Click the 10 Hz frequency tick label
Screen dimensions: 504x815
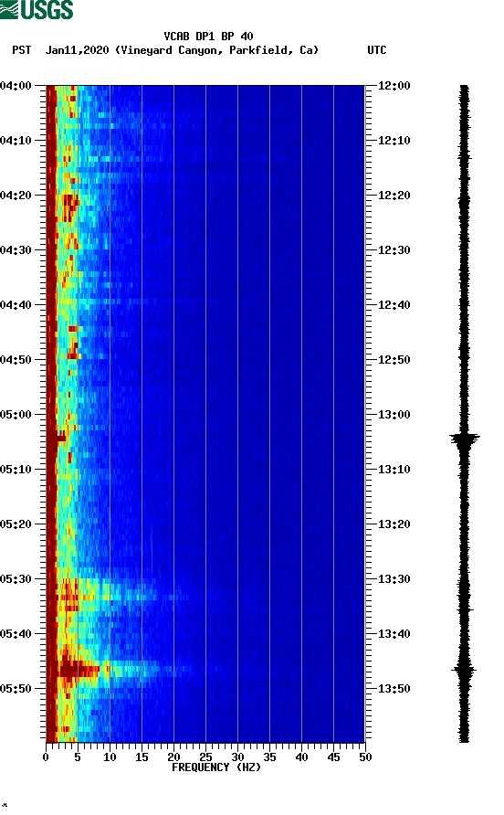(x=110, y=757)
